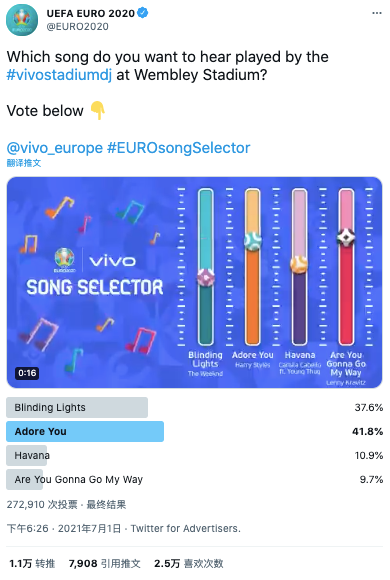This screenshot has height=580, width=390.
Task: View the 2.5万 likes list
Action: (189, 564)
